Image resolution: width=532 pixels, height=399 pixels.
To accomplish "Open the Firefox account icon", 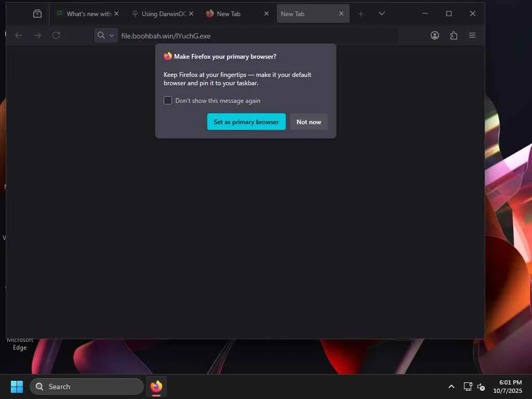I will point(435,35).
